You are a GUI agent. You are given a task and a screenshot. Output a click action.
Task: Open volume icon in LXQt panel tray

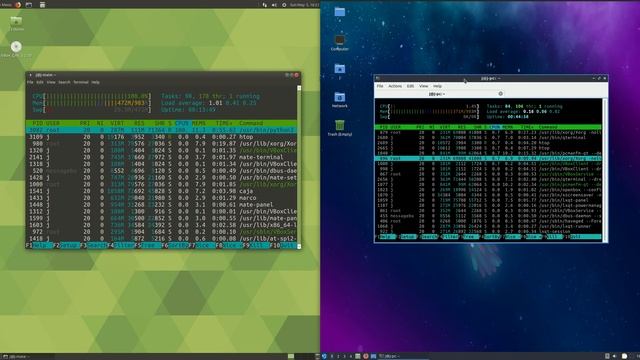tap(614, 356)
